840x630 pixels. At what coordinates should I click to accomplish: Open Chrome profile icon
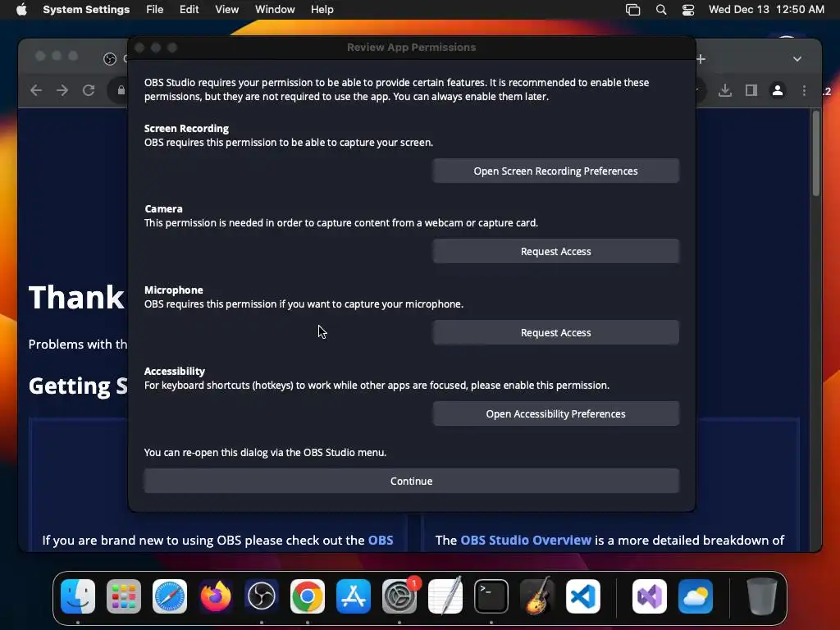point(778,90)
